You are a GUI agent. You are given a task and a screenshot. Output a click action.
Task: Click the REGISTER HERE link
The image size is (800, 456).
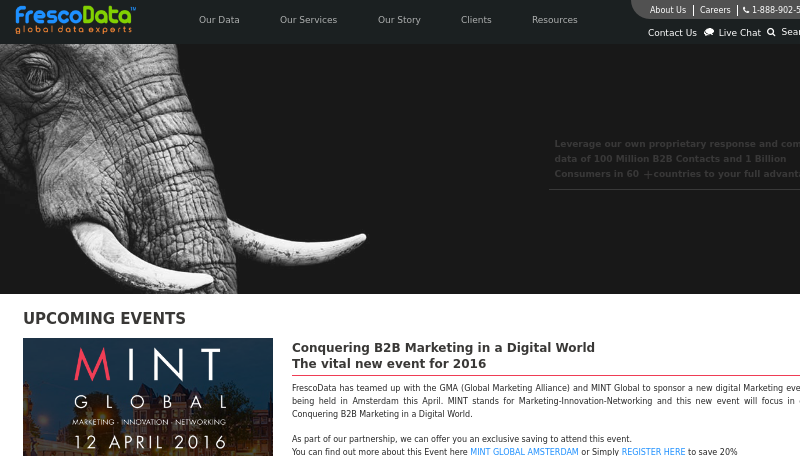point(653,451)
